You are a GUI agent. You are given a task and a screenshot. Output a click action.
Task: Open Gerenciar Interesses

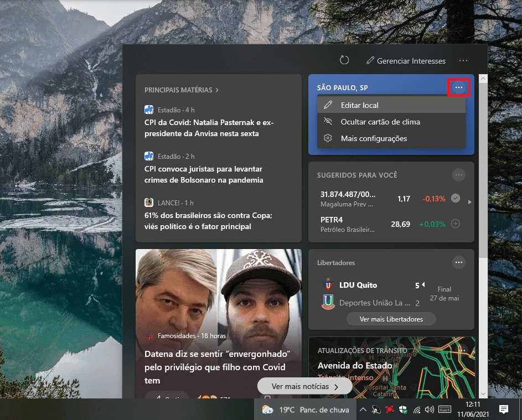pyautogui.click(x=406, y=61)
